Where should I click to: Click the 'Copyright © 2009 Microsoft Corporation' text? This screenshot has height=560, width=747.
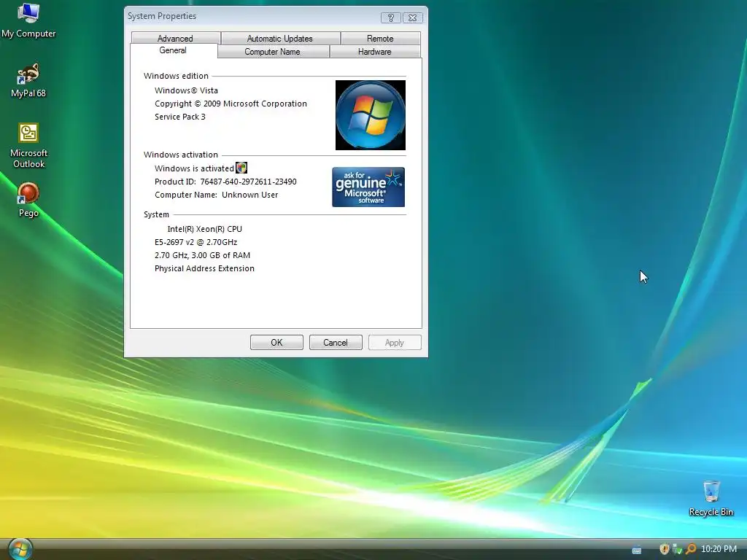231,104
